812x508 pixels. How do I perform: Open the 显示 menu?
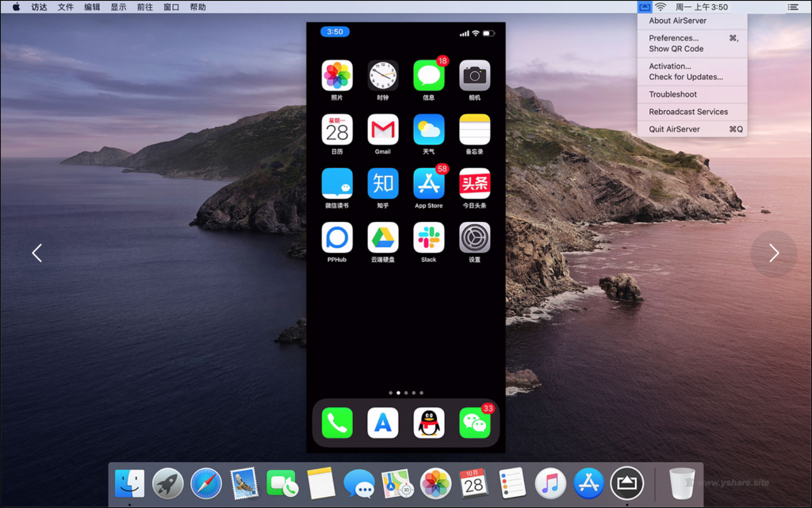tap(118, 6)
